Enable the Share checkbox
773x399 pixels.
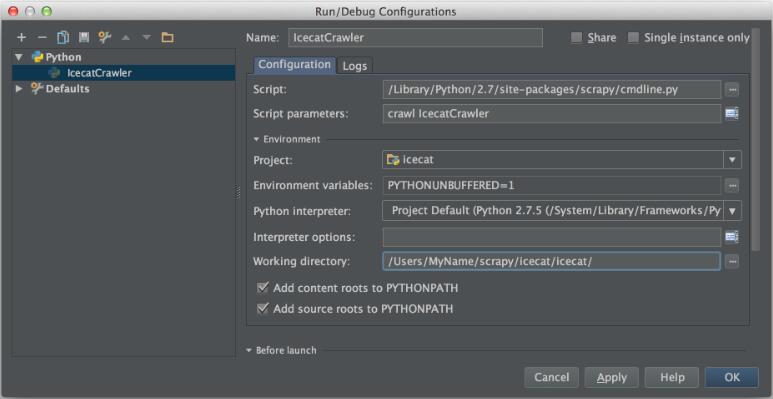coord(576,38)
